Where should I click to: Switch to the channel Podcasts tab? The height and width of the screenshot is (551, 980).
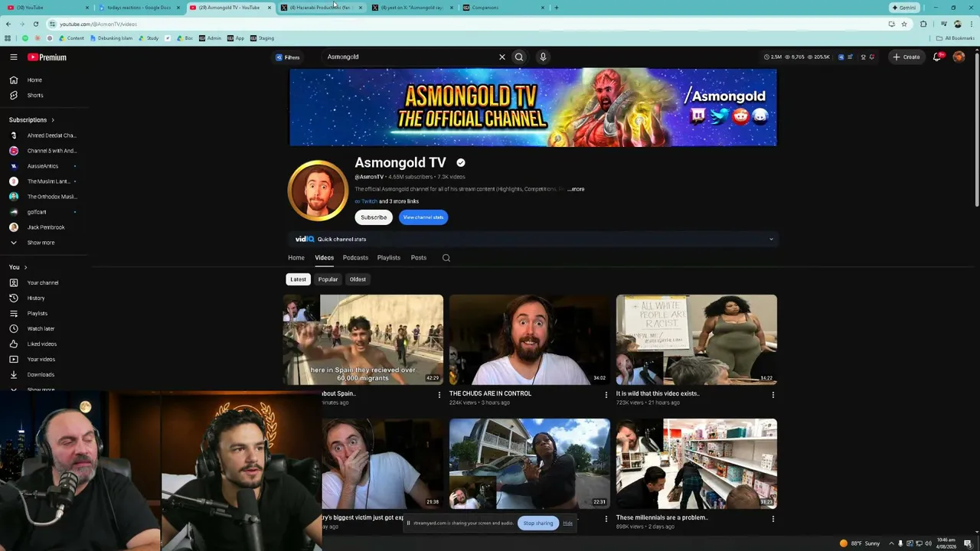pos(355,258)
